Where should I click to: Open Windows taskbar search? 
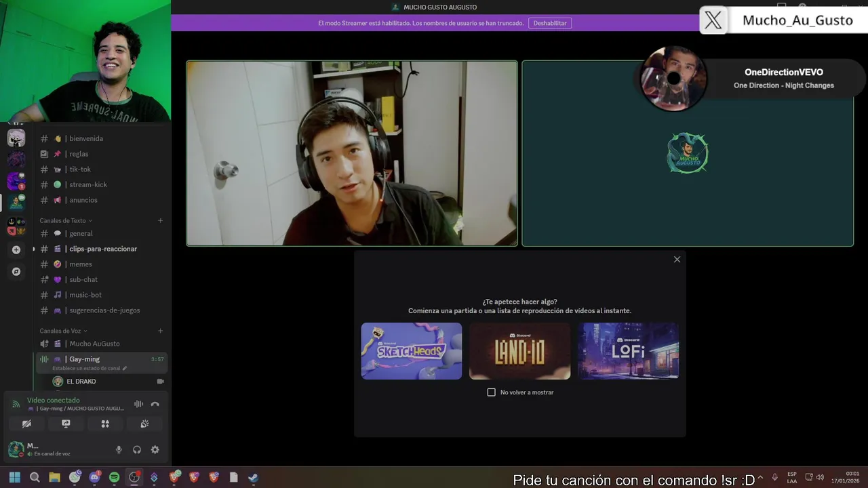(35, 477)
